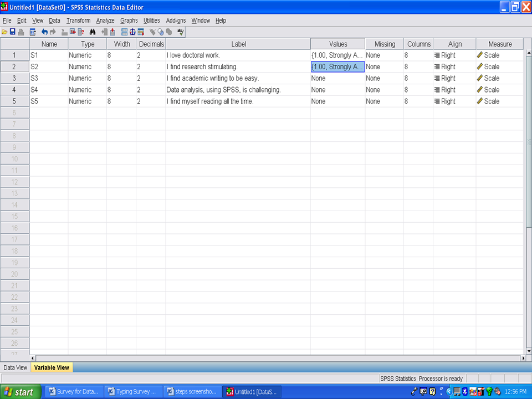Open Measure dropdown cell for S1

[x=499, y=55]
